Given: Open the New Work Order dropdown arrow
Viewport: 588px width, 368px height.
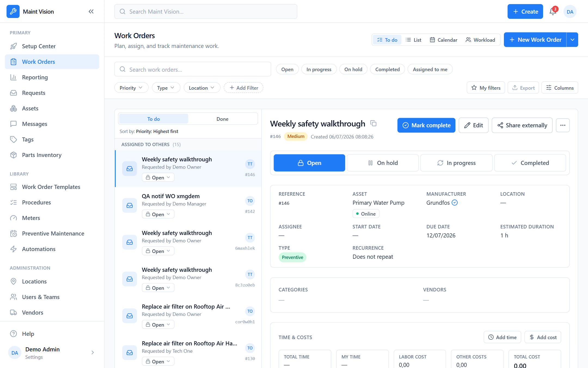Looking at the screenshot, I should point(572,40).
